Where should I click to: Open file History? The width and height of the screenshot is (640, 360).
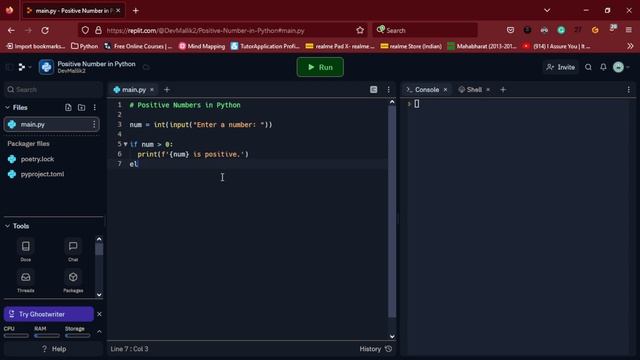pos(376,349)
